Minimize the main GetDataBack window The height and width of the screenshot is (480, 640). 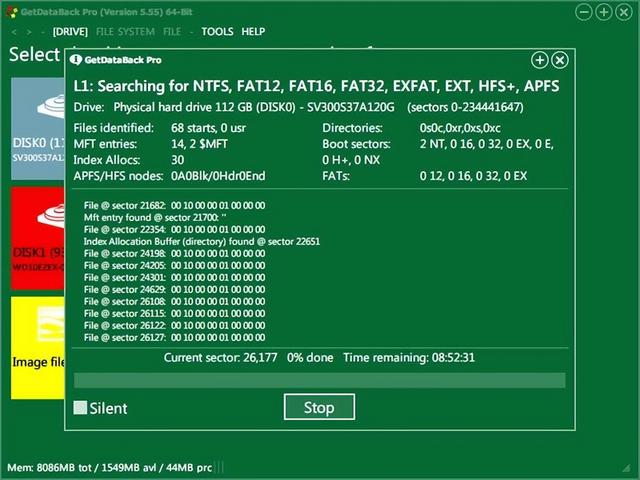(584, 12)
